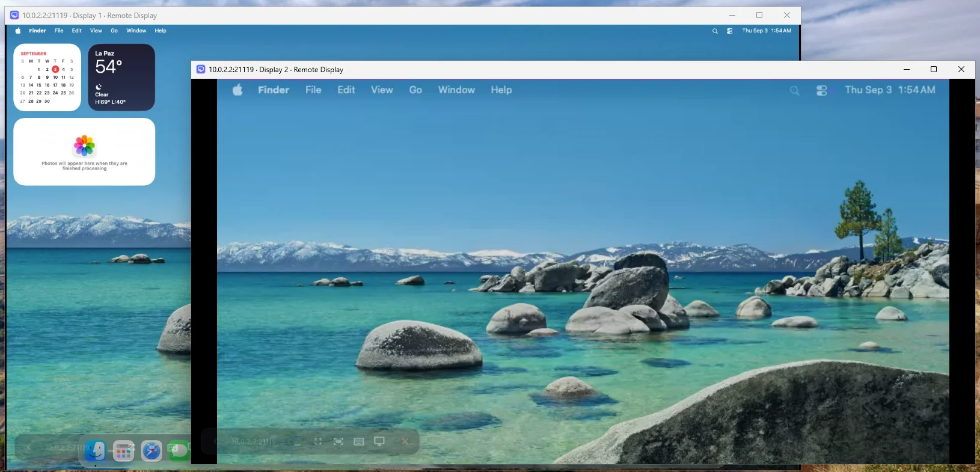Click Display 1 Remote Display title bar icon
This screenshot has width=980, height=472.
tap(14, 15)
